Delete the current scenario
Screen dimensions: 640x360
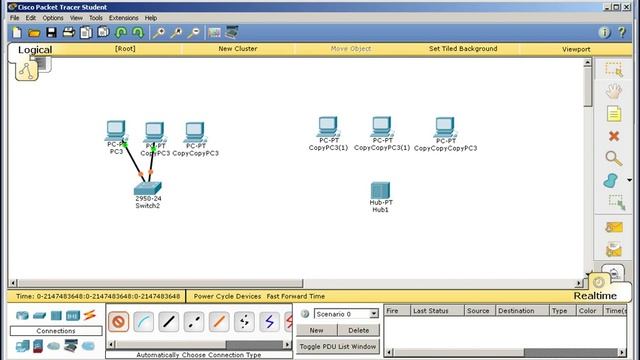point(359,330)
